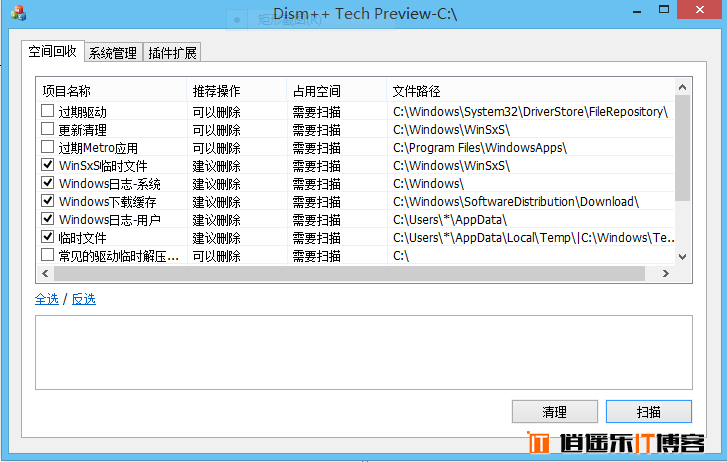Toggle the Windows下载缓存 checkbox
Screen dimensions: 727x462
coord(47,201)
